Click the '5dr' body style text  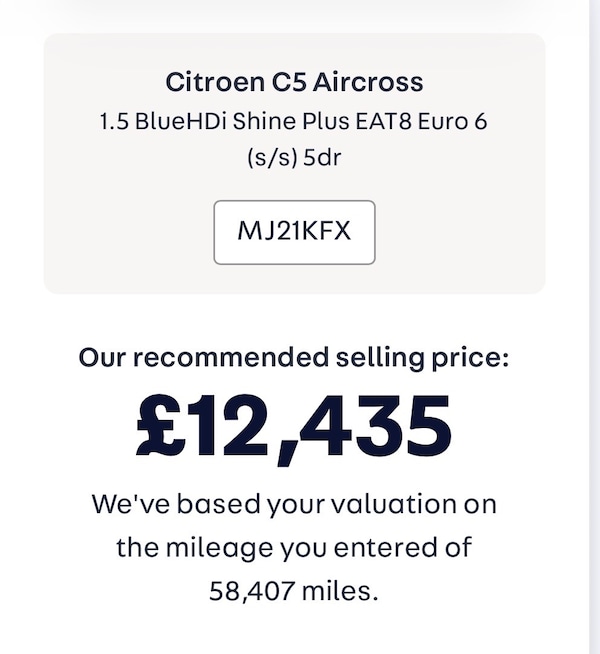[x=323, y=158]
